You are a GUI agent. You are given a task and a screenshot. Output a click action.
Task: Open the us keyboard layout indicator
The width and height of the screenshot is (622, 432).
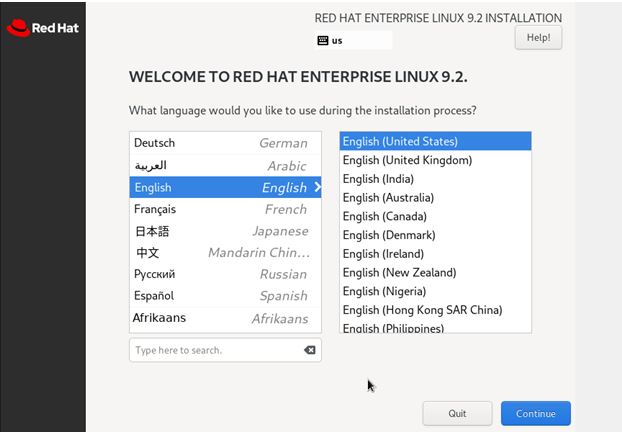coord(353,40)
